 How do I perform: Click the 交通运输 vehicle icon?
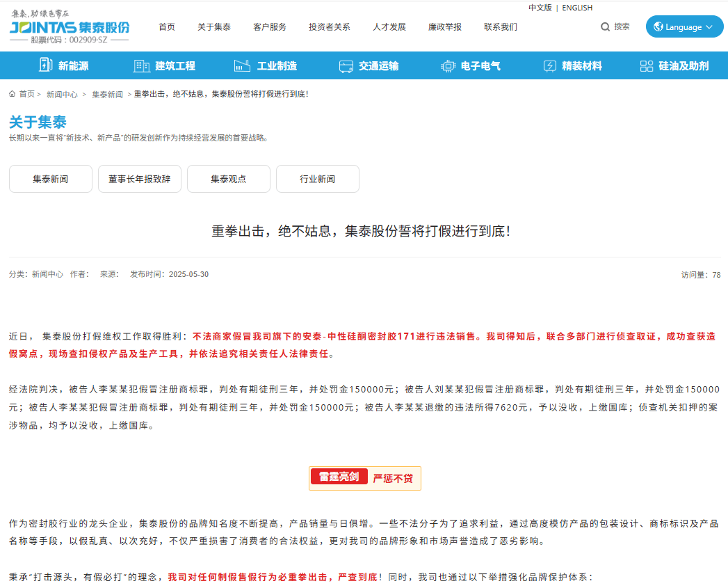click(x=346, y=66)
